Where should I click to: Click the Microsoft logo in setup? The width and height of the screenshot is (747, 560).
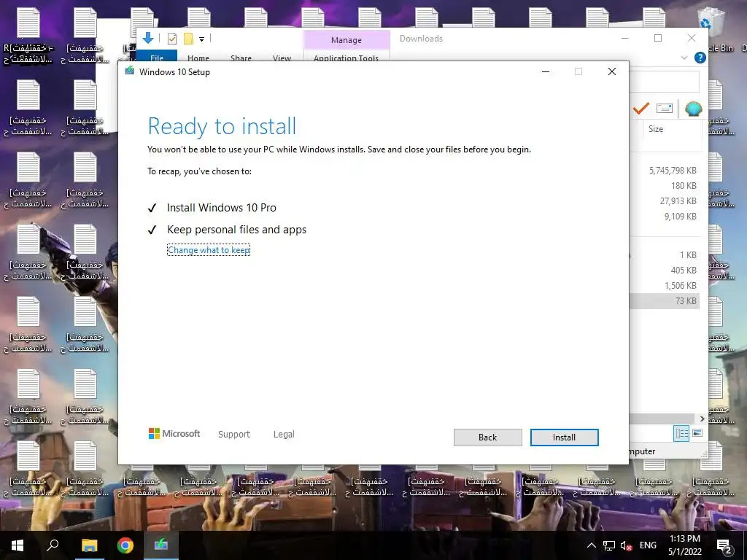(174, 434)
